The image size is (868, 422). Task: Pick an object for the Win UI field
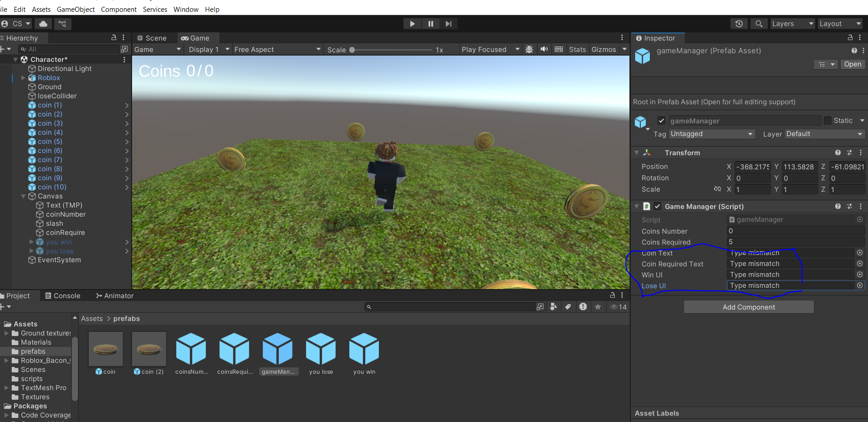[x=860, y=275]
